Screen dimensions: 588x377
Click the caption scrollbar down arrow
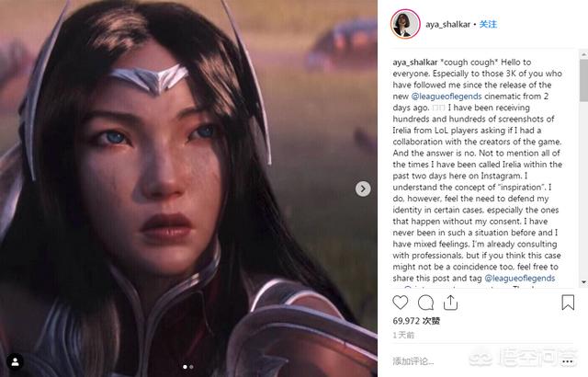[584, 281]
